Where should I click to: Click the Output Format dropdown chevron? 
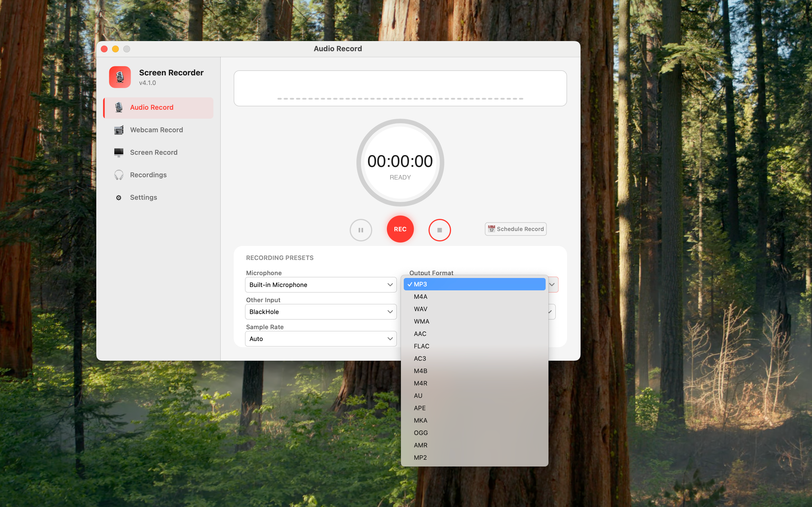pos(552,285)
